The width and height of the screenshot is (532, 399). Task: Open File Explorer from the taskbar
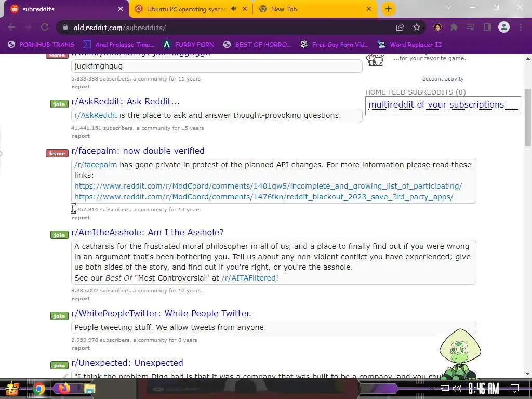coord(89,389)
